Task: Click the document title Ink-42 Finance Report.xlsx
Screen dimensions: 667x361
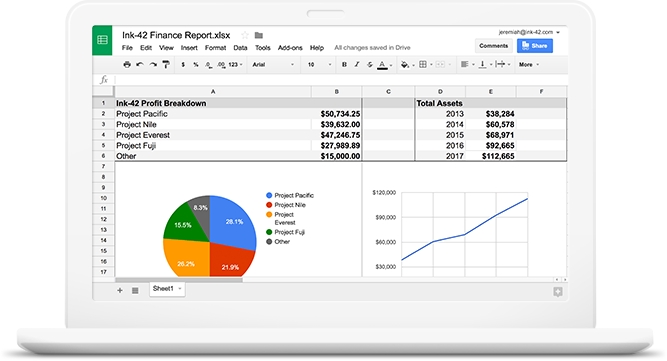Action: click(x=176, y=35)
